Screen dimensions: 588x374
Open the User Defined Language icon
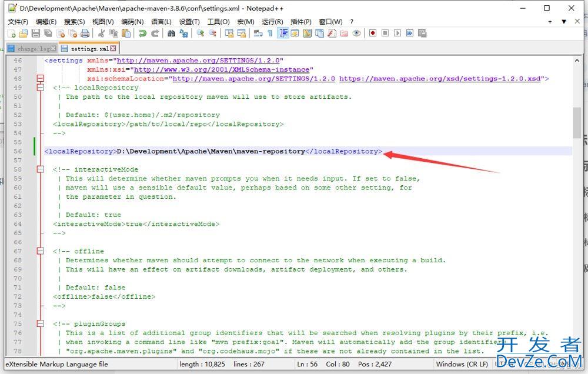(295, 34)
